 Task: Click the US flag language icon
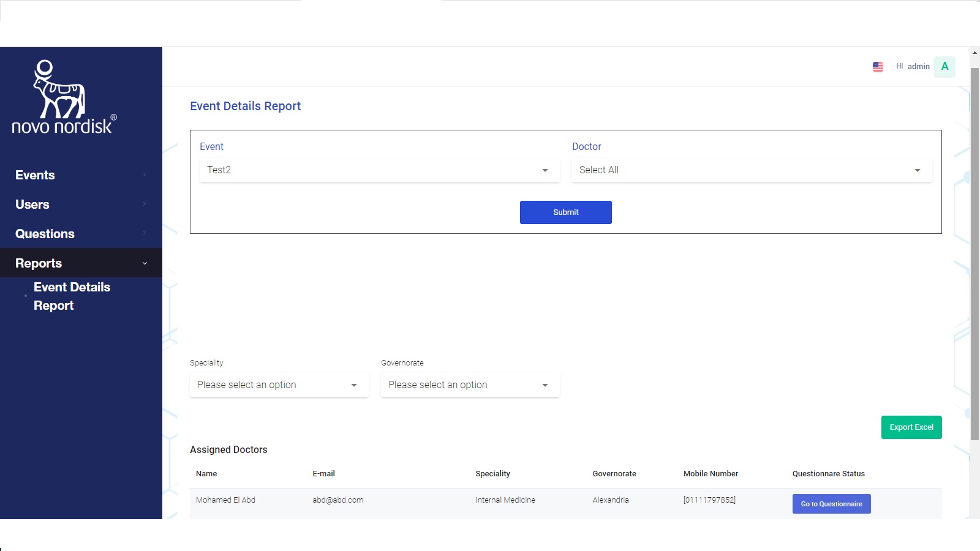[x=878, y=67]
